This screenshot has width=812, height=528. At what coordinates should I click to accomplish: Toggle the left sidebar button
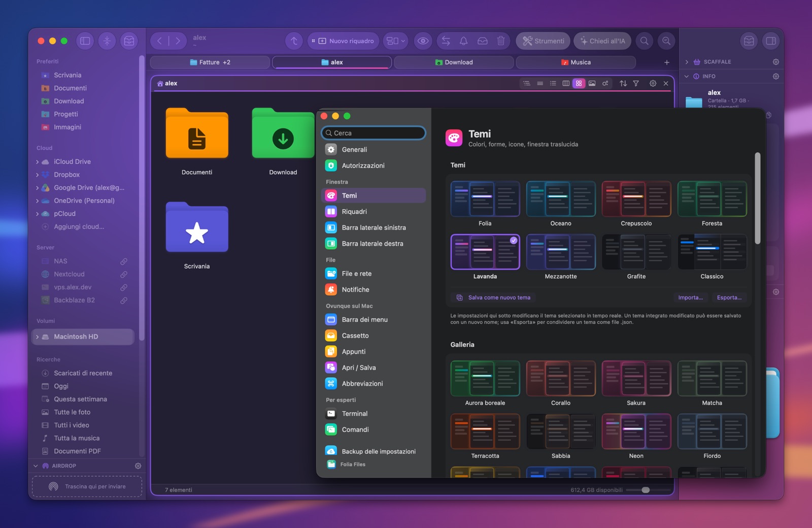[85, 41]
